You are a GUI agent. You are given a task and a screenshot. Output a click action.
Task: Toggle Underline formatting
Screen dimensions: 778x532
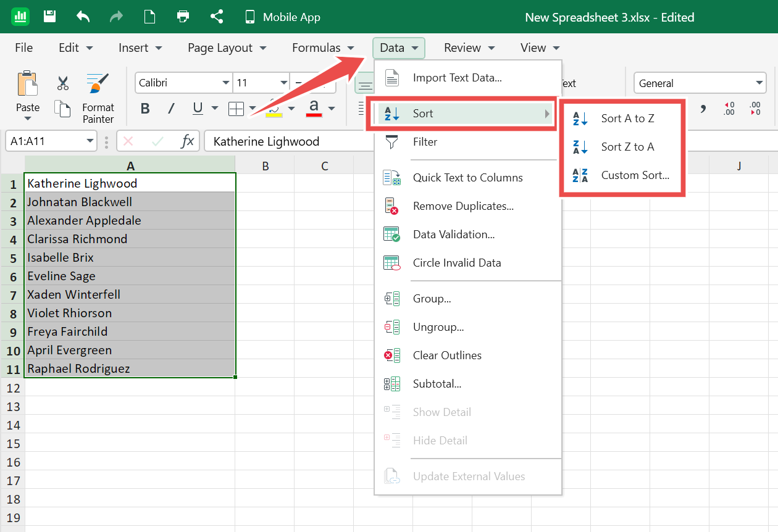click(198, 109)
